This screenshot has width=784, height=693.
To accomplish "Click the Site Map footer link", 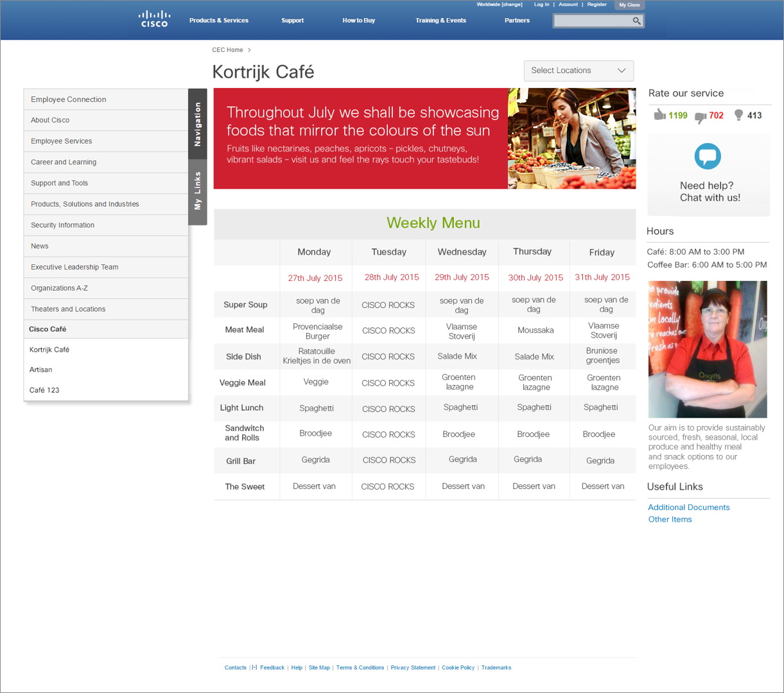I will tap(319, 667).
